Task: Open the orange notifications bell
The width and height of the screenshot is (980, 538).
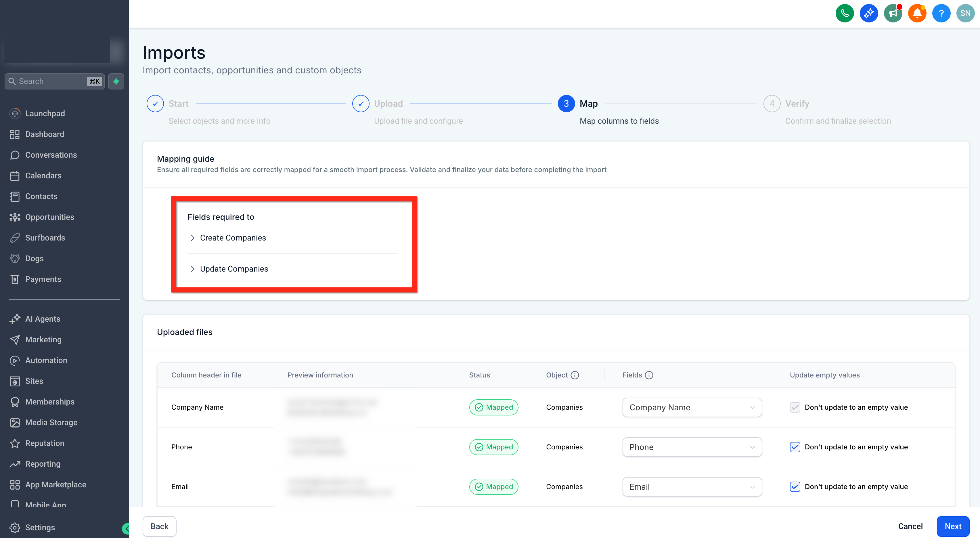Action: [917, 13]
